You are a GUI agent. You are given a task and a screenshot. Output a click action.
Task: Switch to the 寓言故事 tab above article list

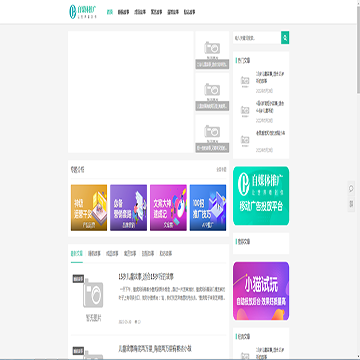(x=130, y=254)
